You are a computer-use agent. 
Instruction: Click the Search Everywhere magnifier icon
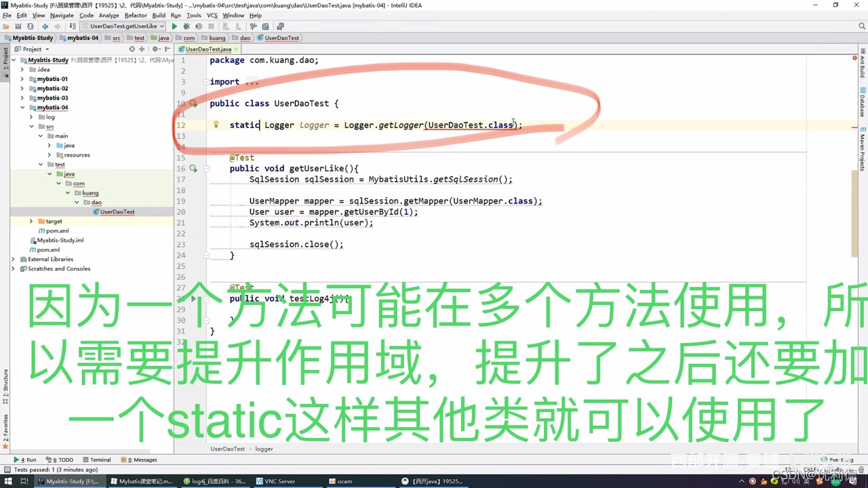[863, 26]
